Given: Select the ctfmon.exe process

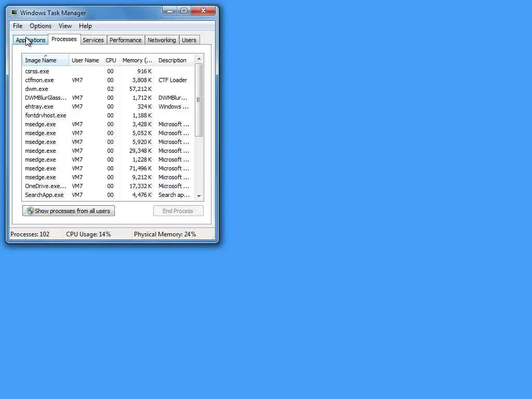Looking at the screenshot, I should (x=109, y=80).
